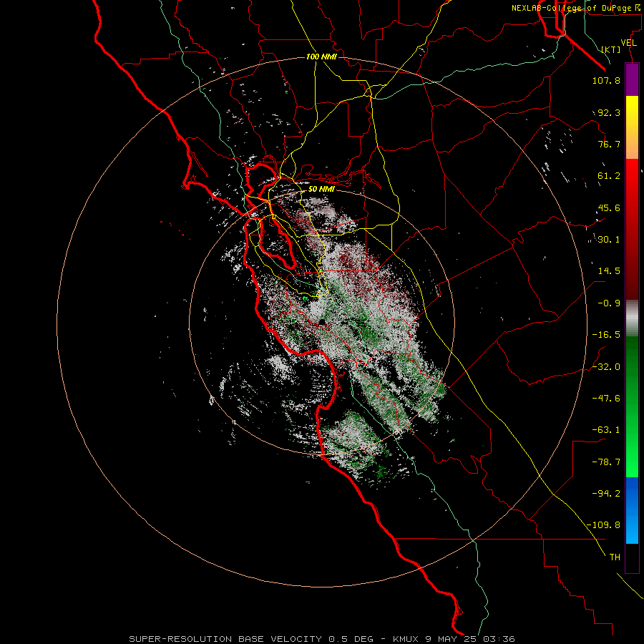This screenshot has width=644, height=644.
Task: Click the -47.6 velocity scale value
Action: click(606, 399)
